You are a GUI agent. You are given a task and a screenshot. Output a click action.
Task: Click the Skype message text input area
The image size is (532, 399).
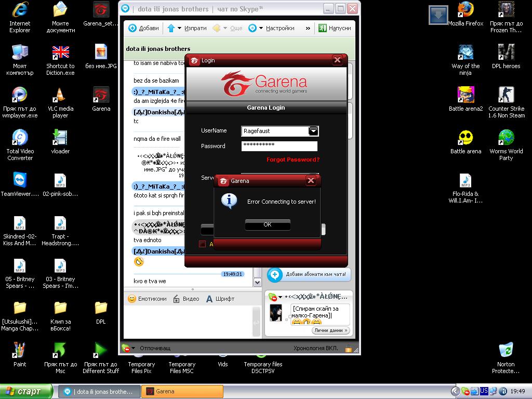(188, 322)
